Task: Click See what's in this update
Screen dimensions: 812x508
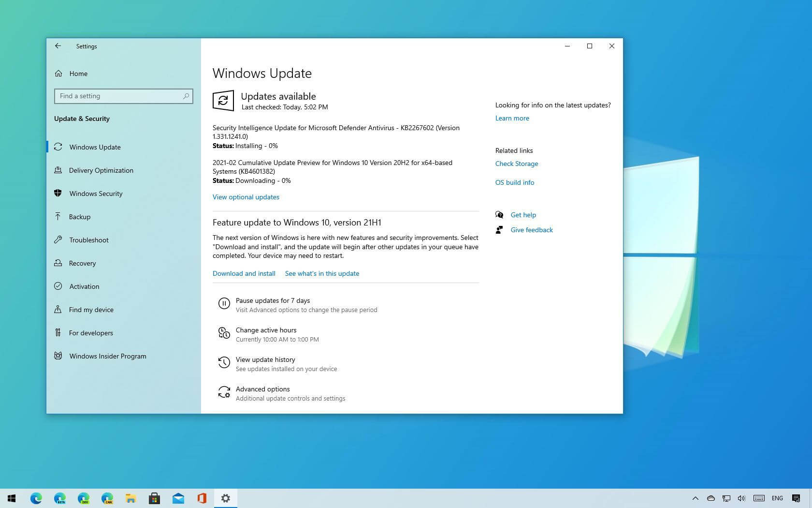Action: pyautogui.click(x=322, y=273)
